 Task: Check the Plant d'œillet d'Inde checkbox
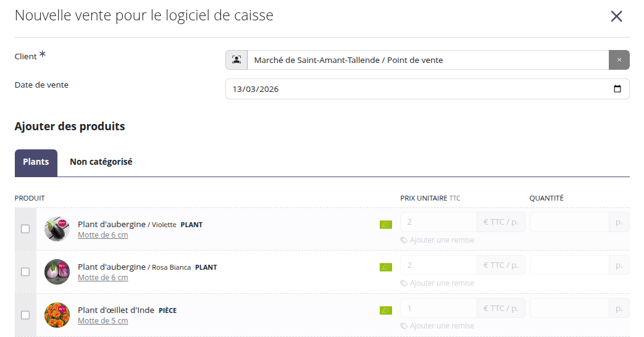click(25, 315)
